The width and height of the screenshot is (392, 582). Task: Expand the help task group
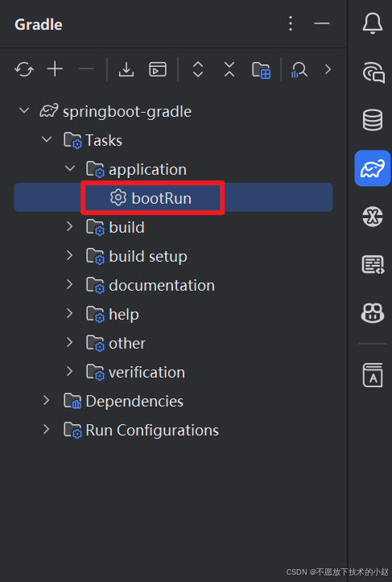click(69, 313)
